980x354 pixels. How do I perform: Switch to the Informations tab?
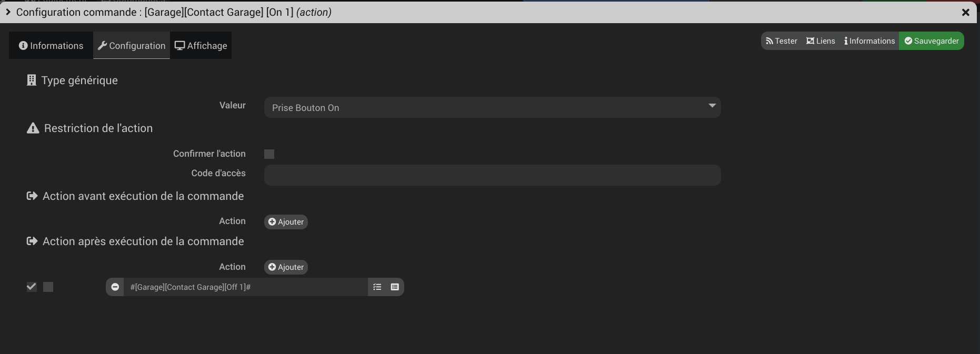[51, 46]
